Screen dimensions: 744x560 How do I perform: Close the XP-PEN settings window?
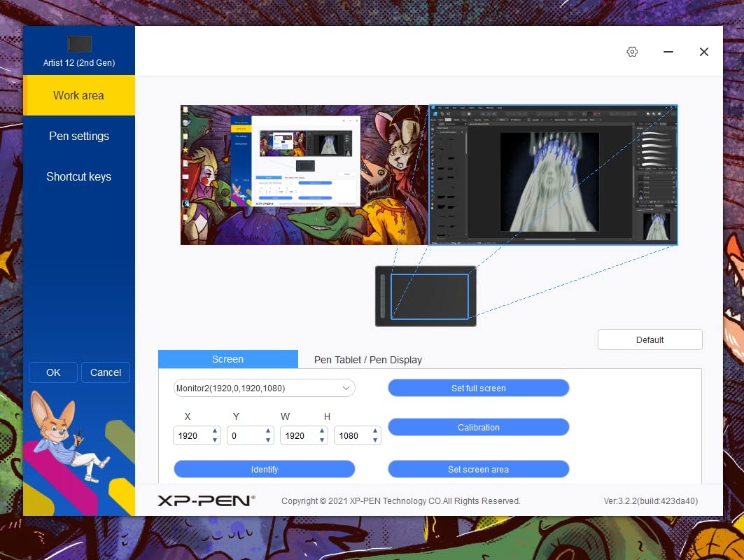point(704,52)
